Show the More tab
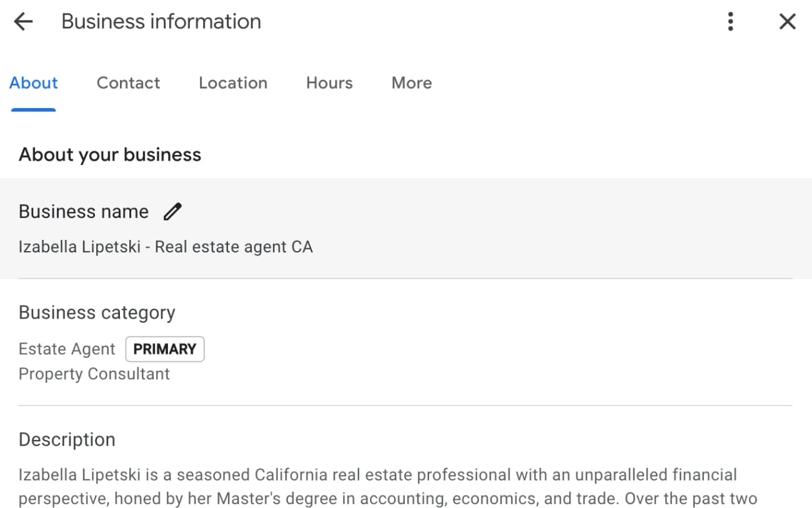The image size is (812, 508). pyautogui.click(x=412, y=83)
